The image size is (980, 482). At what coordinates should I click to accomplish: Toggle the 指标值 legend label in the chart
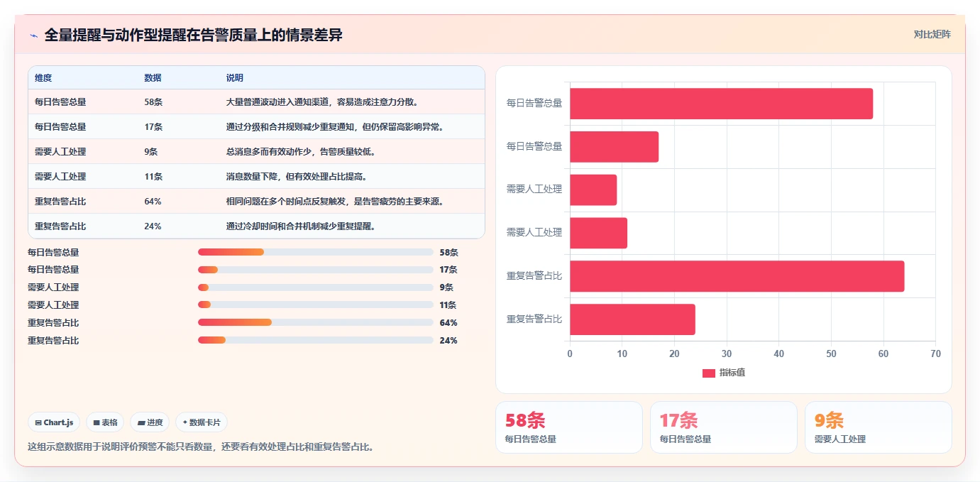pos(732,373)
